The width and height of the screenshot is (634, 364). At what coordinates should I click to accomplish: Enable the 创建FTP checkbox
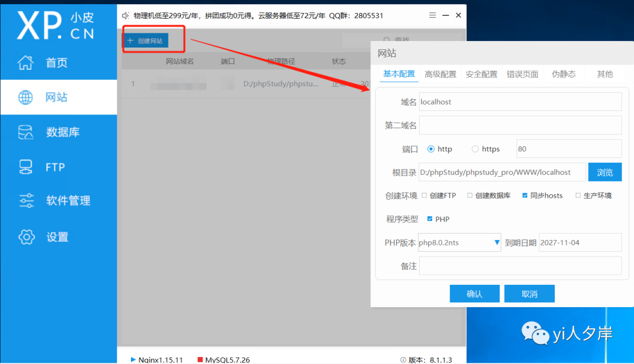pos(424,196)
